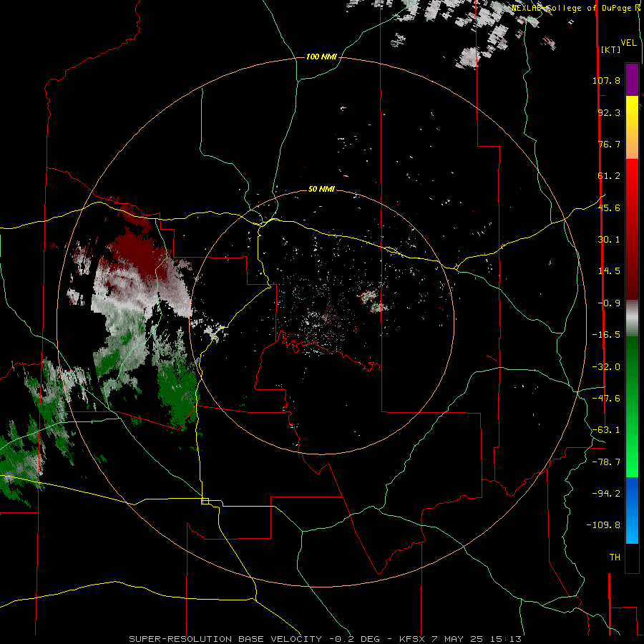The image size is (644, 644).
Task: Click the small yellow square marker on the highway
Action: point(205,501)
